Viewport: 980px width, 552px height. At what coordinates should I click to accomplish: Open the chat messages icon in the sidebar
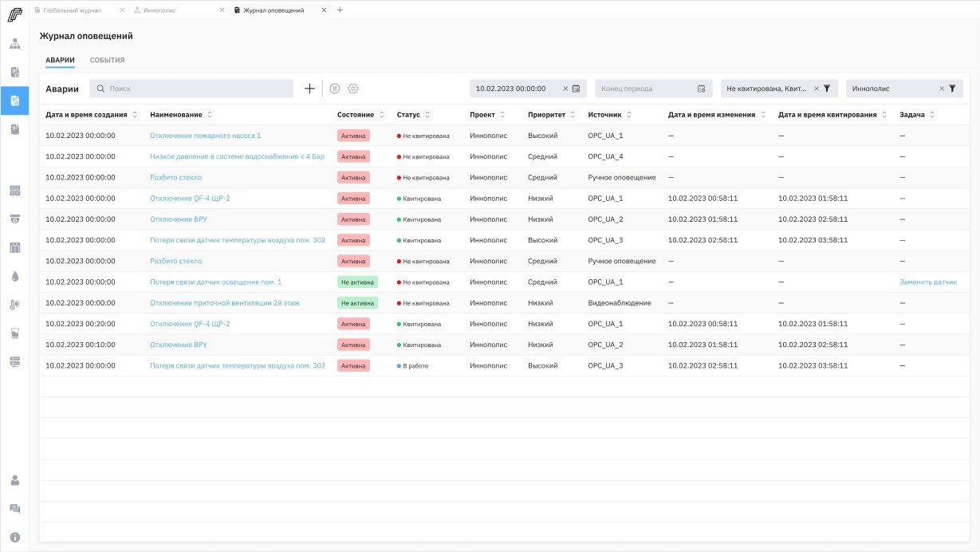(14, 509)
